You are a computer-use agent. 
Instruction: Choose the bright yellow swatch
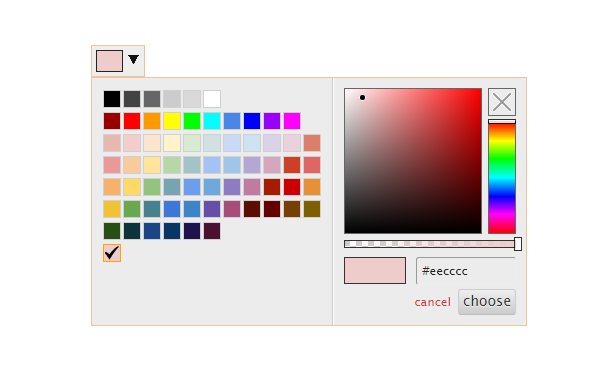172,121
